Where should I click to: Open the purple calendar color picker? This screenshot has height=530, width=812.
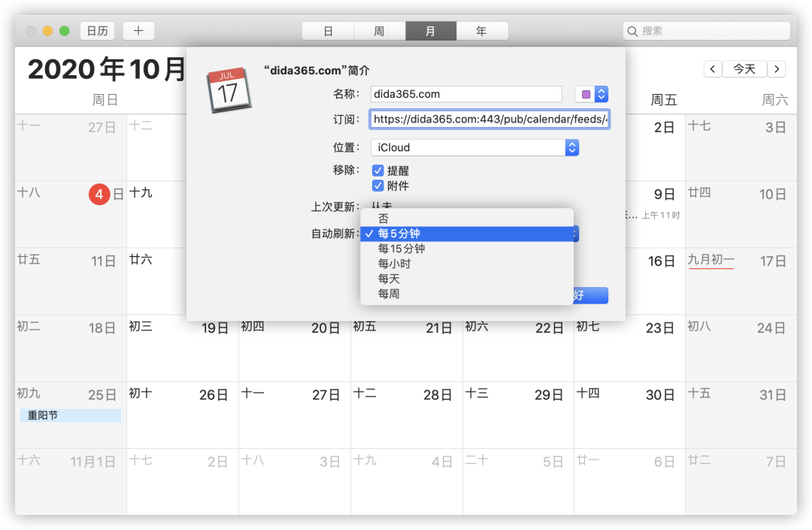[592, 94]
